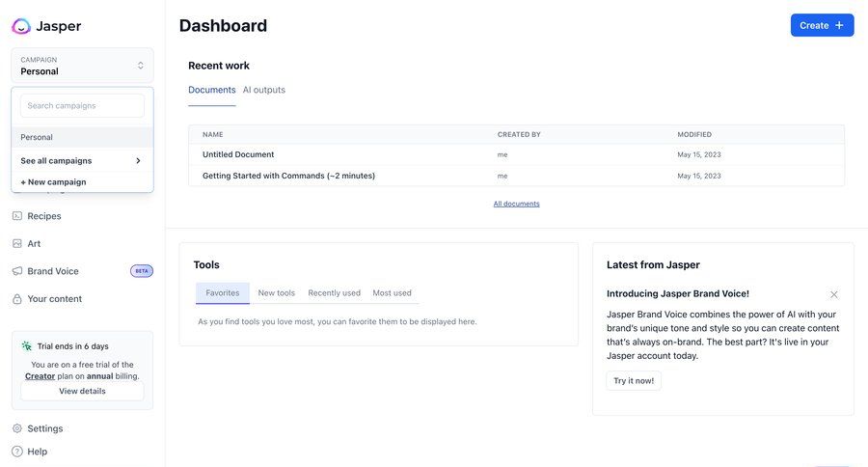Image resolution: width=868 pixels, height=467 pixels.
Task: Click the NAME column header
Action: 212,135
